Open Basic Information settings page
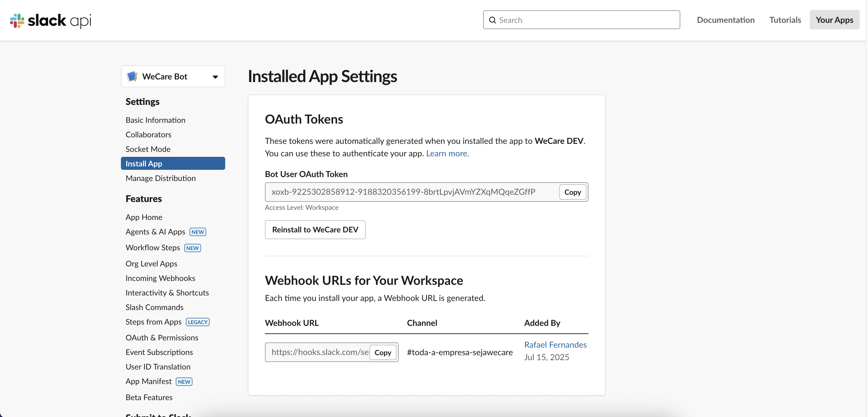 pyautogui.click(x=155, y=120)
